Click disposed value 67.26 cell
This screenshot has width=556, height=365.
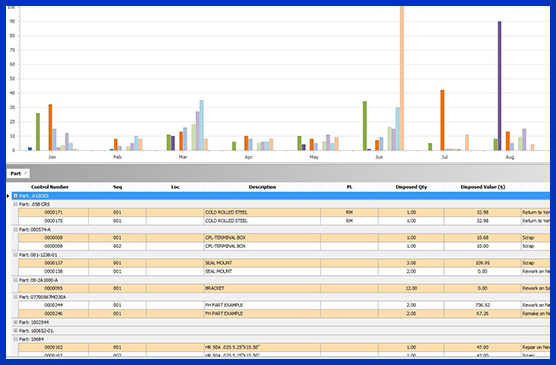pyautogui.click(x=483, y=314)
